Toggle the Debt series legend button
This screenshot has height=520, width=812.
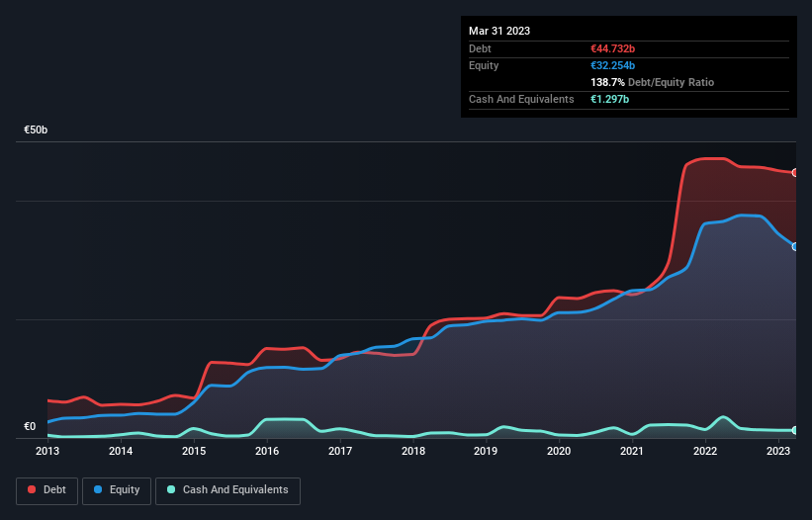click(46, 490)
